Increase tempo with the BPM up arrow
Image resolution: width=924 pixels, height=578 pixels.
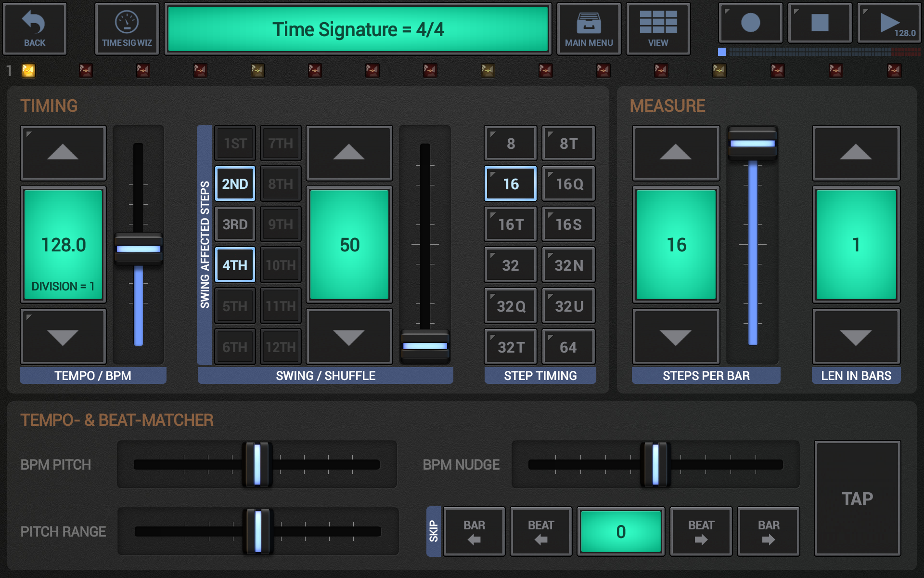click(x=63, y=153)
